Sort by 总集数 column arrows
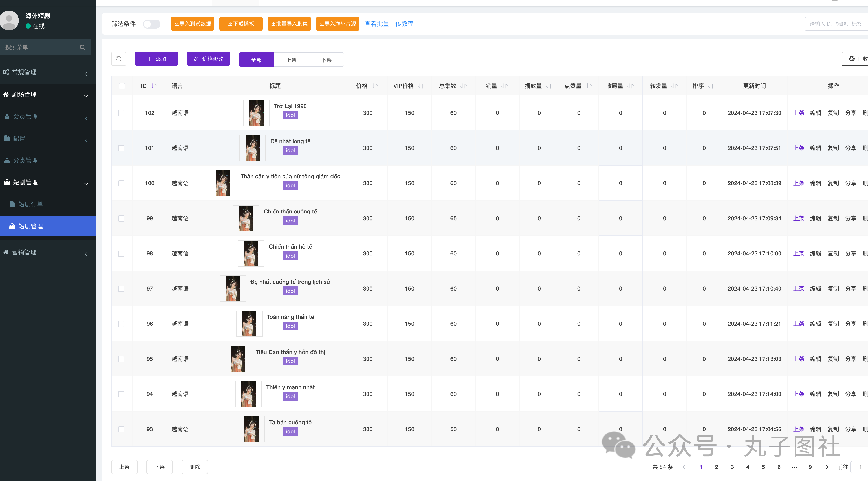 coord(464,86)
